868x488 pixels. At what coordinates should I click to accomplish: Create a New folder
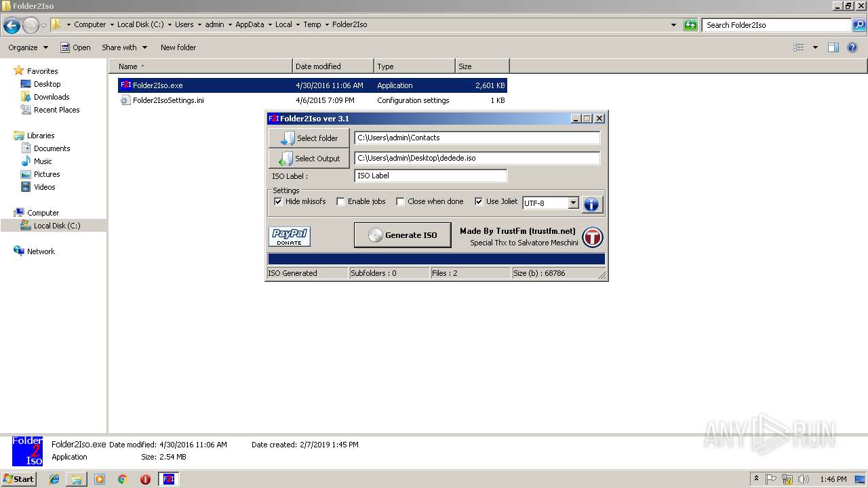[x=178, y=47]
